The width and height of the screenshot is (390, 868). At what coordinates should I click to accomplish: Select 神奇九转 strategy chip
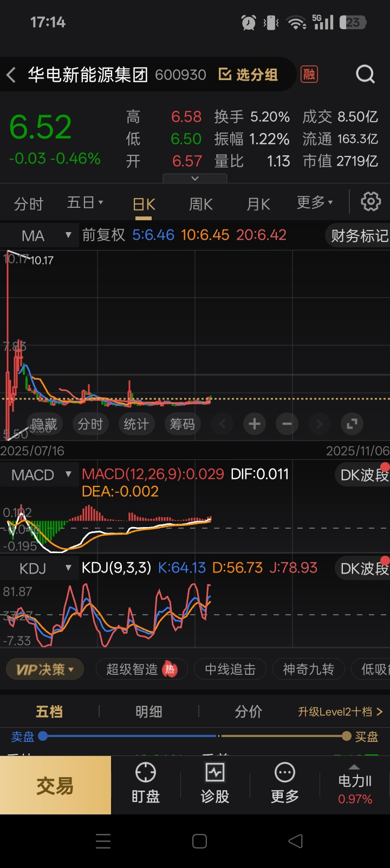coord(309,669)
